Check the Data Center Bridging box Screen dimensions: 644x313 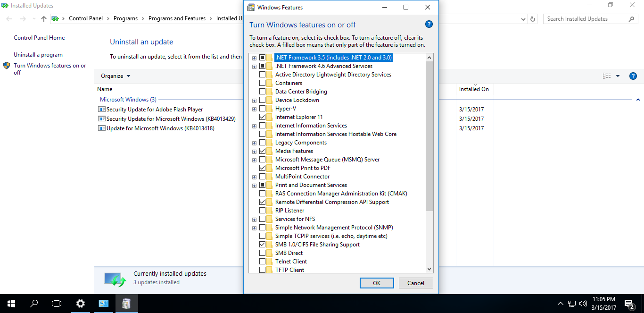[x=262, y=92]
